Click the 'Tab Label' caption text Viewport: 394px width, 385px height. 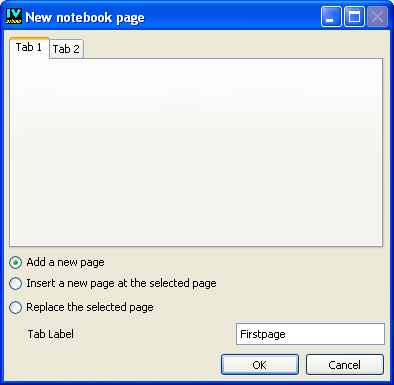51,334
